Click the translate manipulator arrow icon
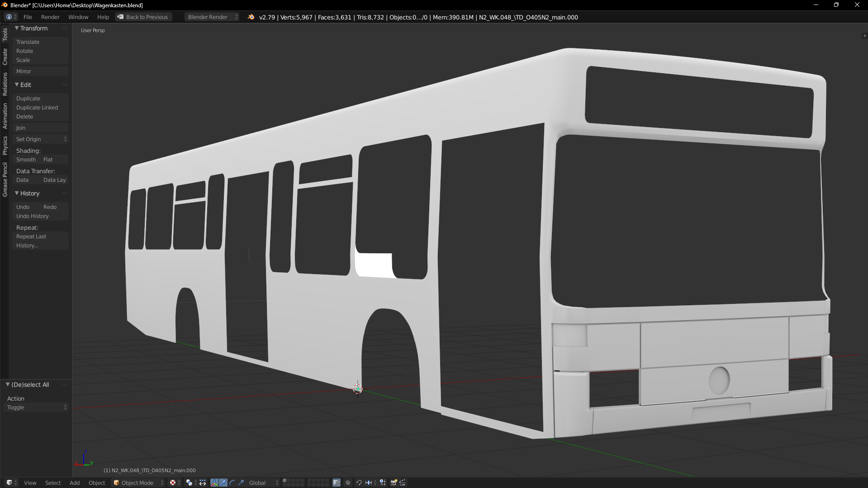The width and height of the screenshot is (868, 488). click(223, 483)
